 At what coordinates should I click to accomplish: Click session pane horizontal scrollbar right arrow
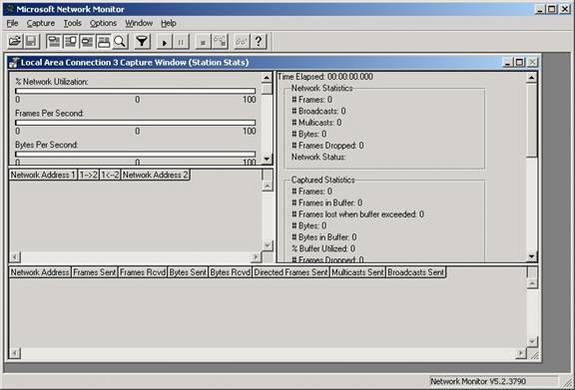coord(256,257)
